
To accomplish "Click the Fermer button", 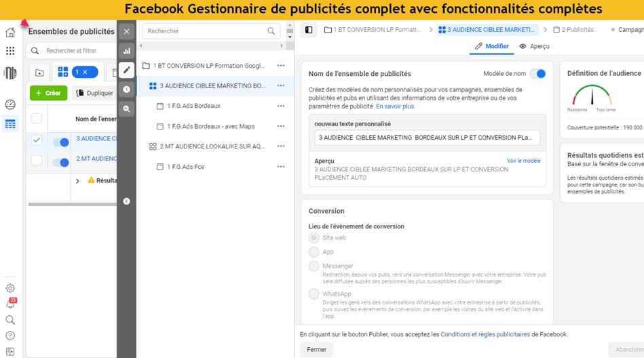I will [x=316, y=349].
